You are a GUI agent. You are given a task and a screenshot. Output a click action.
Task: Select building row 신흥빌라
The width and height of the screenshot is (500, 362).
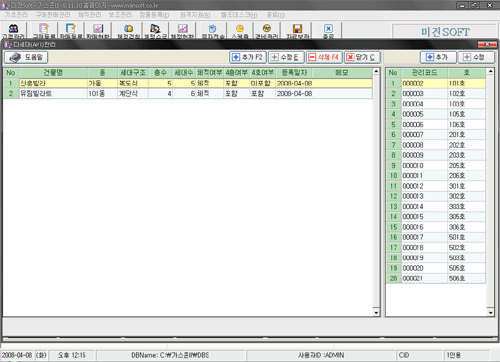[x=188, y=83]
